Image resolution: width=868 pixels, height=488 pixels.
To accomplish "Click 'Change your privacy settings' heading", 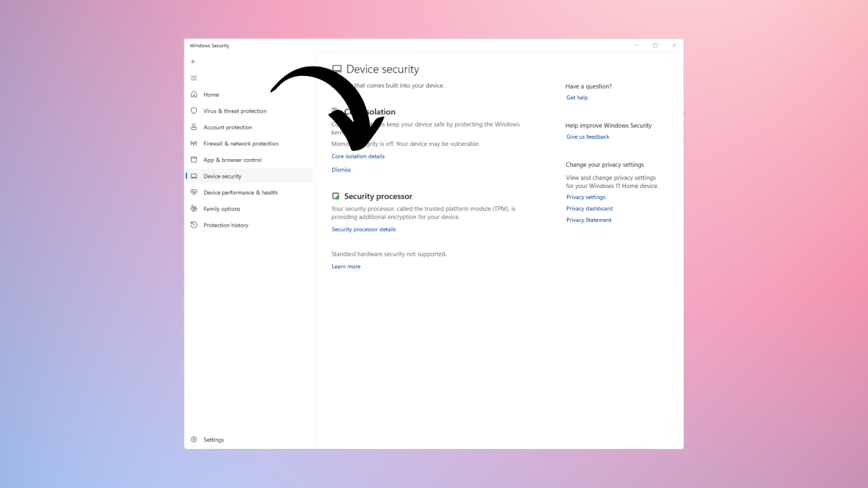I will [x=605, y=165].
